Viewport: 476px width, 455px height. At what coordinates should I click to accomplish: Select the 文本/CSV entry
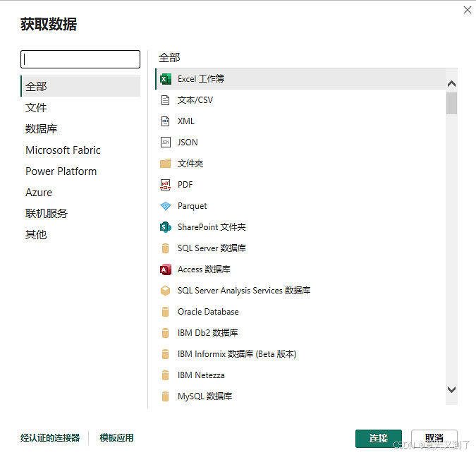[x=195, y=100]
